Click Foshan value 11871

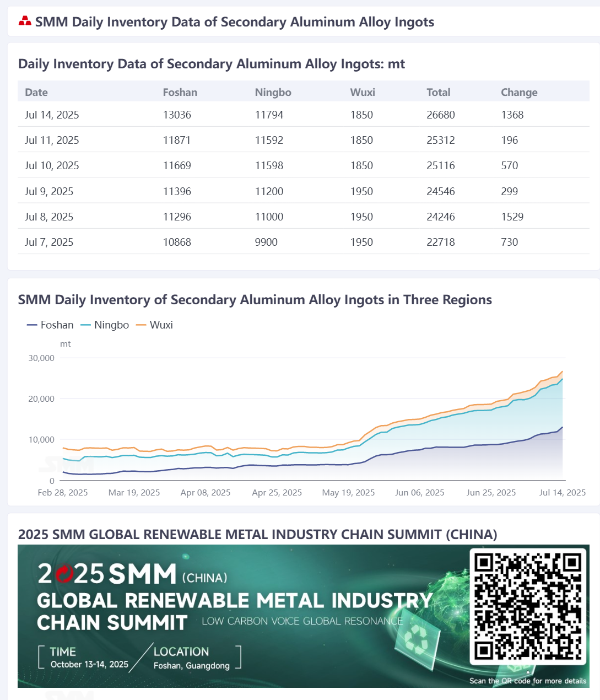(177, 140)
